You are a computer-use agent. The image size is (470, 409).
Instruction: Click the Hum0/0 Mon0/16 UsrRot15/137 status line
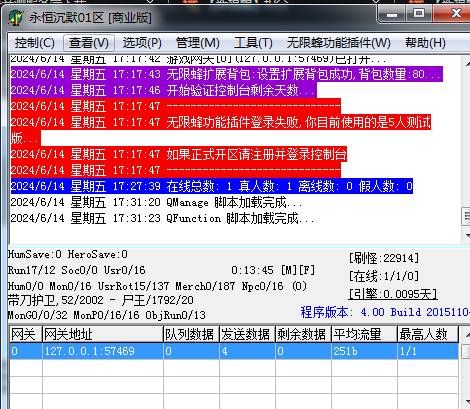157,286
